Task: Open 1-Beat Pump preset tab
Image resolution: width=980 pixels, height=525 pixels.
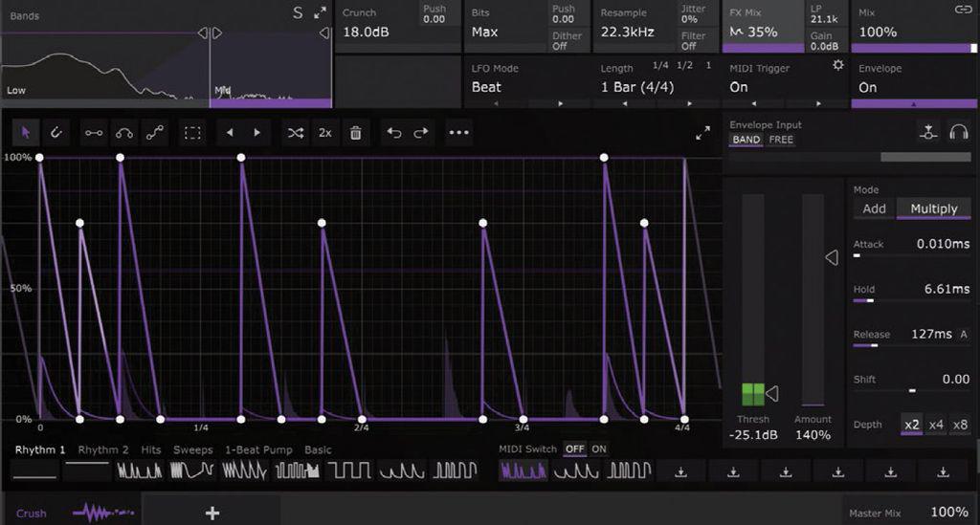Action: coord(258,449)
